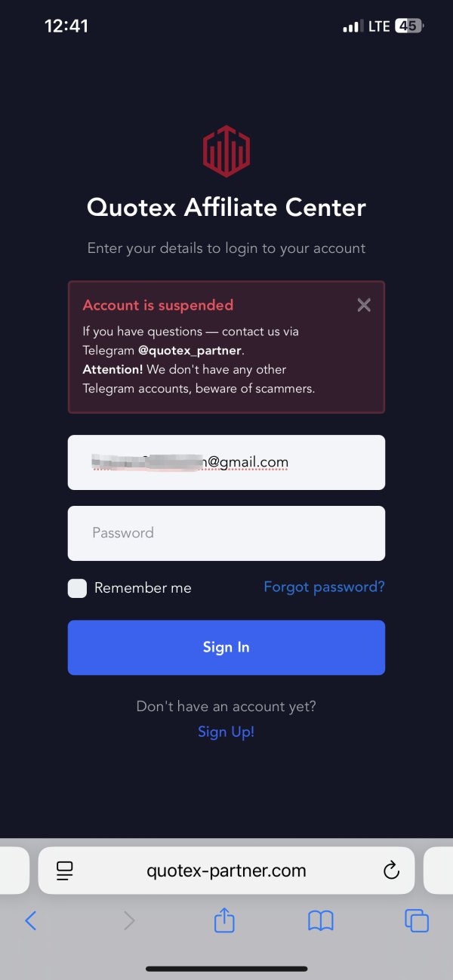Select the gmail.com email field
Screen dimensions: 453x980
tap(226, 462)
